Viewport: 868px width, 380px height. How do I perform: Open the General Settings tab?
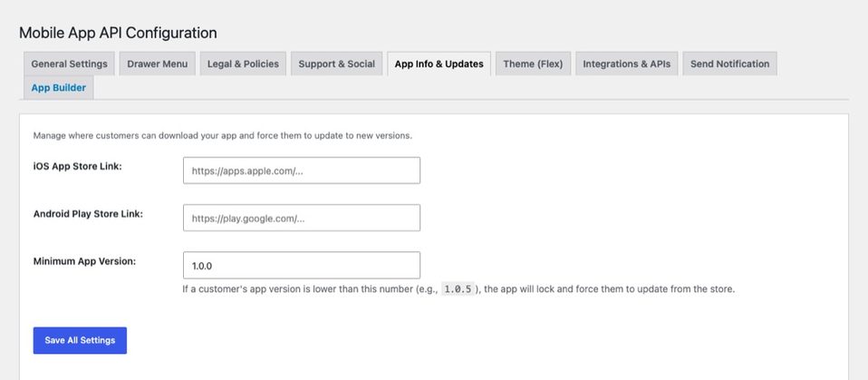tap(69, 63)
